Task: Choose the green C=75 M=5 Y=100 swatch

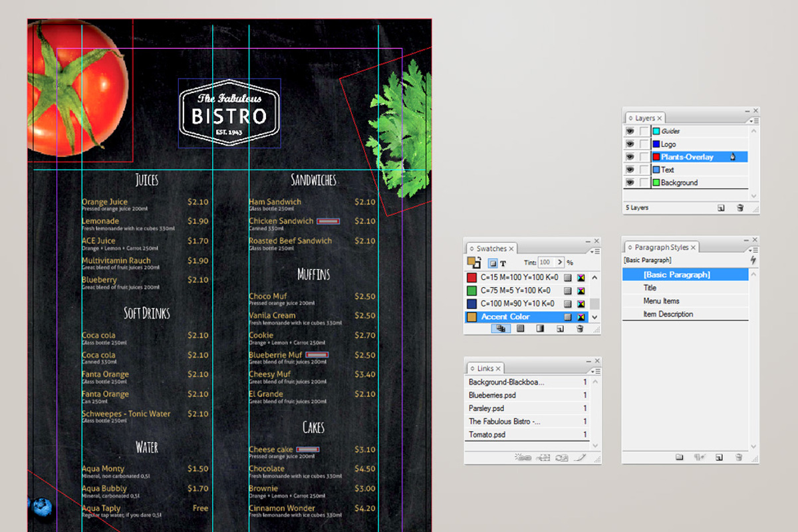Action: pyautogui.click(x=527, y=291)
